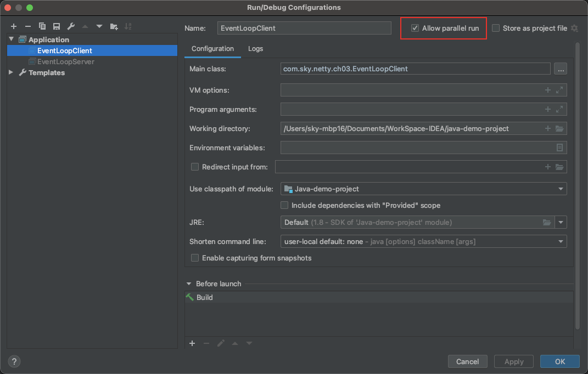Check Include dependencies with "Provided" scope
The width and height of the screenshot is (588, 374).
284,205
